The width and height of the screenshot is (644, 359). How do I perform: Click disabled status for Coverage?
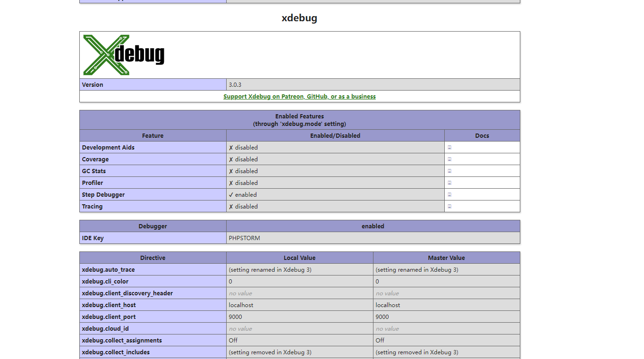pyautogui.click(x=243, y=159)
